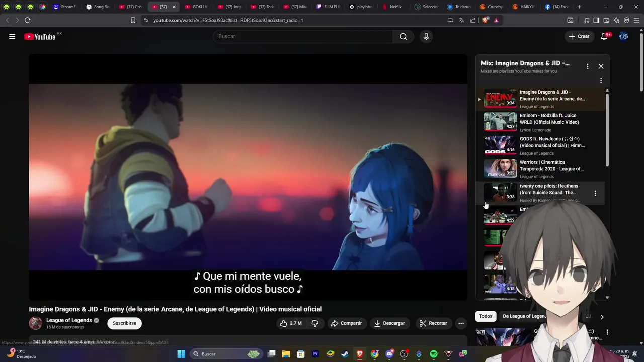
Task: Click the video title text
Action: pos(175,309)
